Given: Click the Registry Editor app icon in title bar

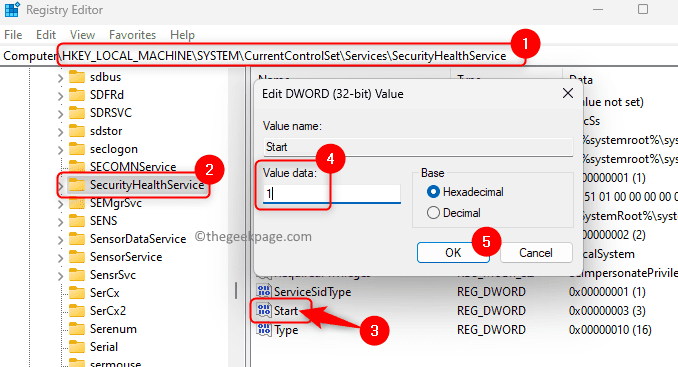Looking at the screenshot, I should (x=12, y=9).
